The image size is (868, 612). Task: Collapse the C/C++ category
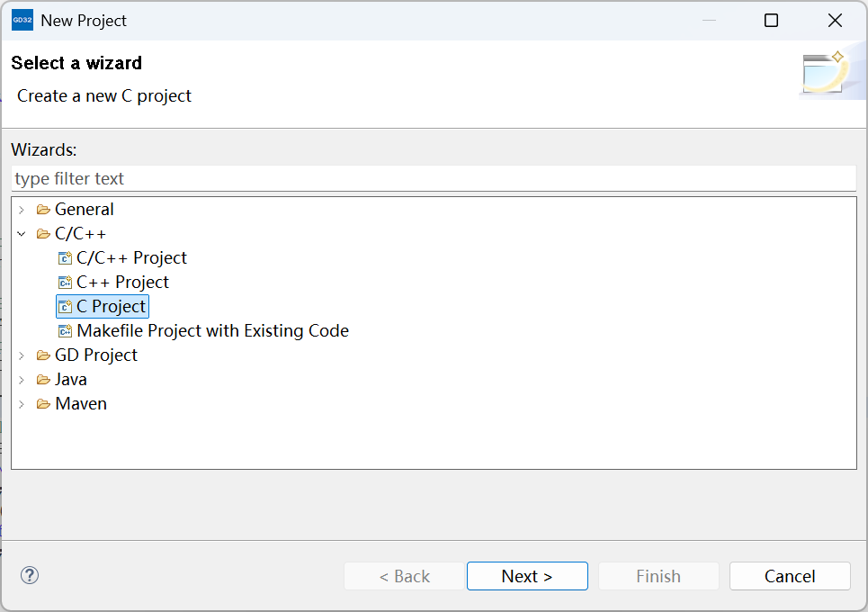[22, 234]
